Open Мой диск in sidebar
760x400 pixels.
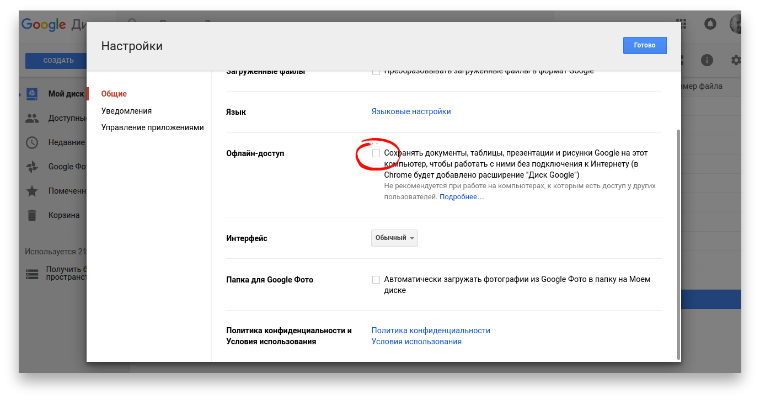(x=66, y=94)
